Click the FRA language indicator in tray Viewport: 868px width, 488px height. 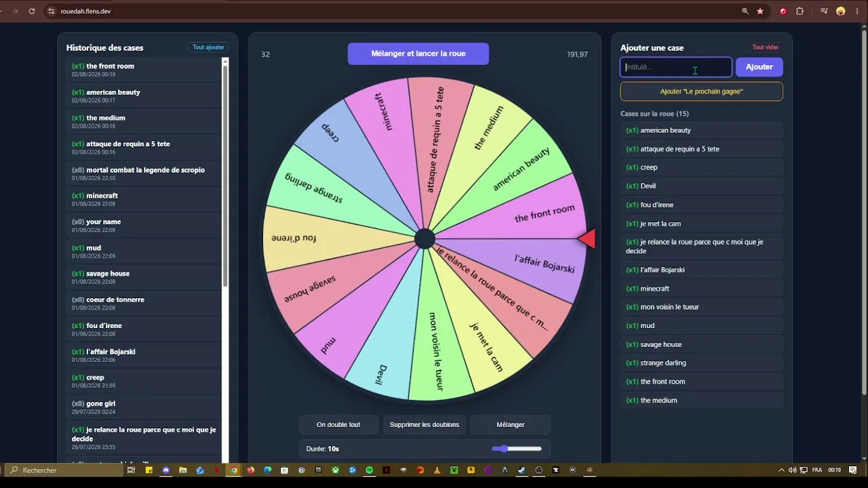817,470
